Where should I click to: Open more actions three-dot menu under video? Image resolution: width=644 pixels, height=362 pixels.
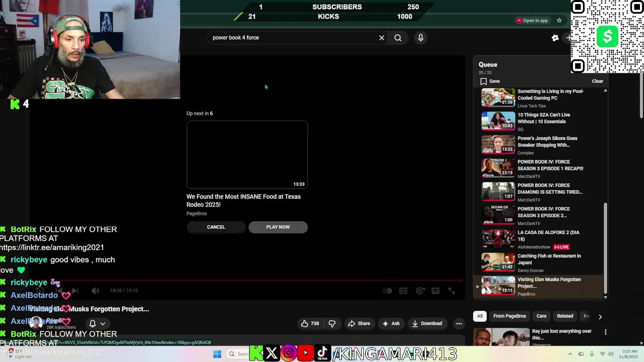459,324
